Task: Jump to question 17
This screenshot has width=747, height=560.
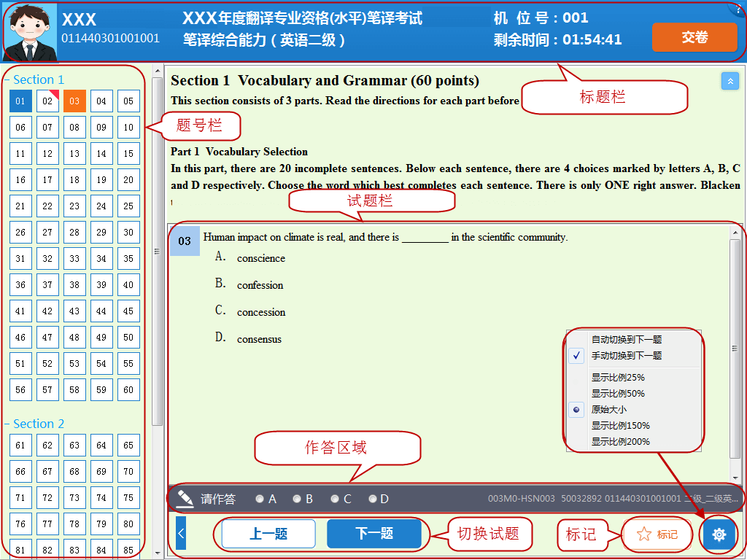Action: pos(47,180)
